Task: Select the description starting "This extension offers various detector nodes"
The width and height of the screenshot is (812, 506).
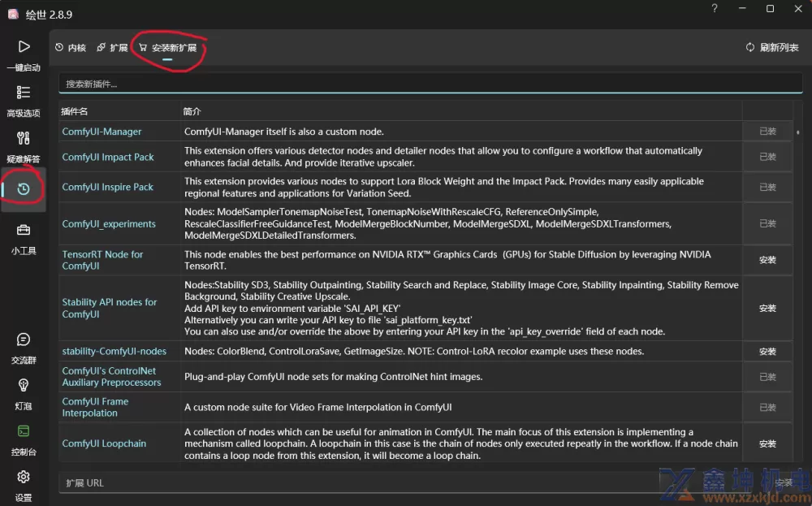Action: click(x=443, y=157)
